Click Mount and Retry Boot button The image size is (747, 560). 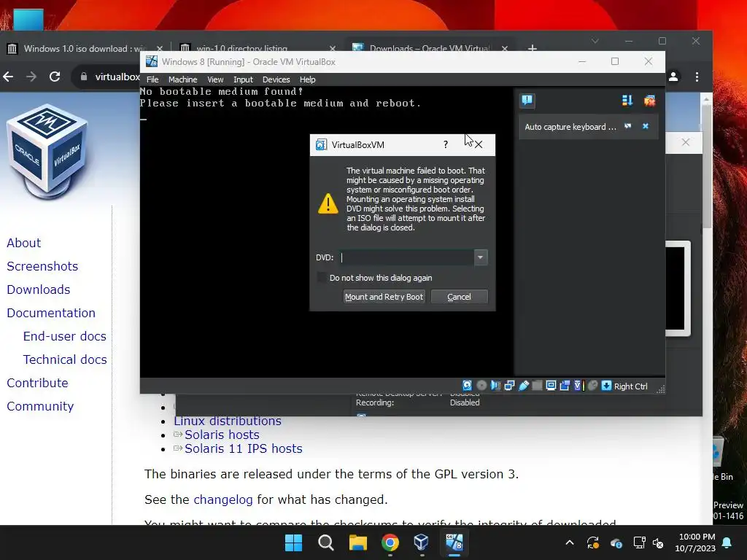[x=384, y=297]
